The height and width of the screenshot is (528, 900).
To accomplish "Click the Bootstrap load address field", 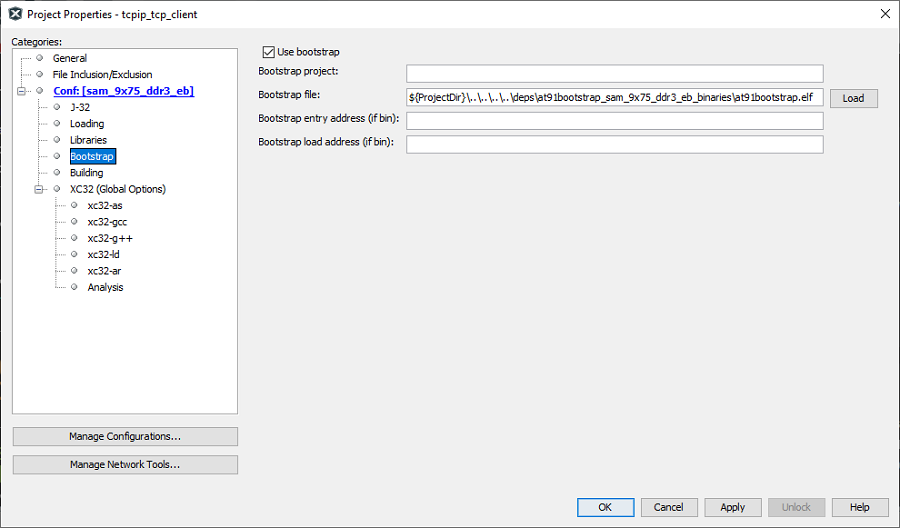I will click(x=615, y=144).
